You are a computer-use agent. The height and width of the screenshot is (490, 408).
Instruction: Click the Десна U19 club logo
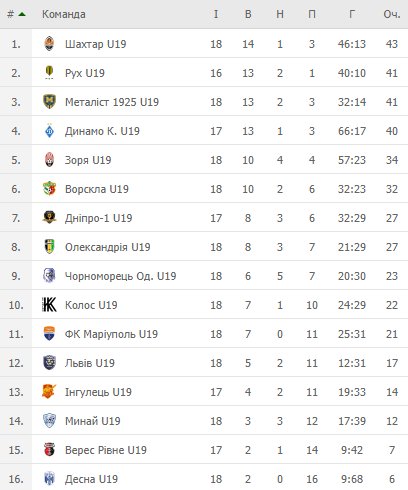click(x=49, y=479)
